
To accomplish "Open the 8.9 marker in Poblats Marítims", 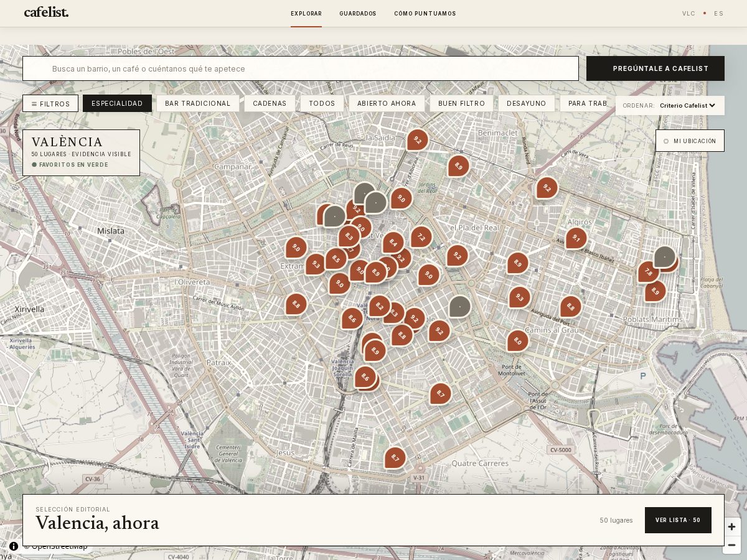I will 655,291.
